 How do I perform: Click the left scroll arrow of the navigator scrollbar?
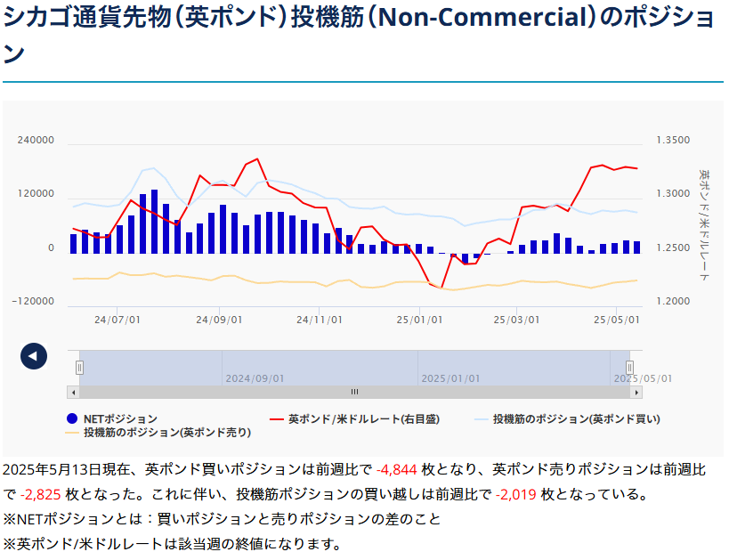click(x=74, y=392)
